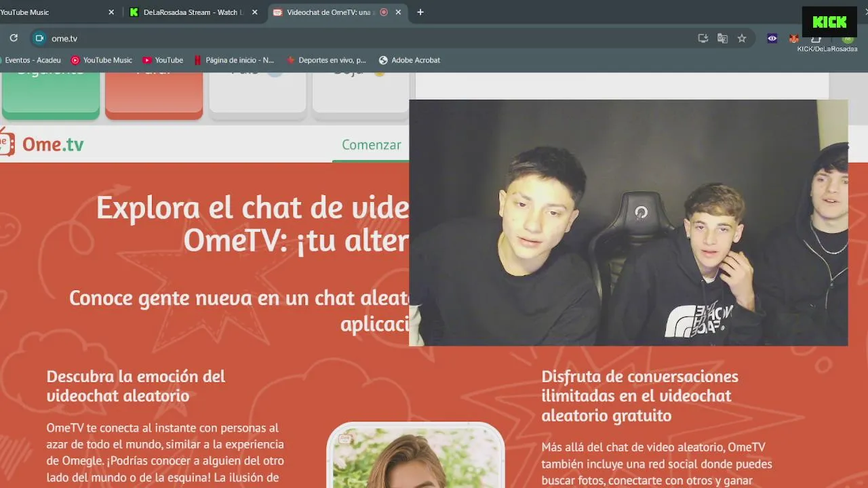
Task: Click the heading "Descubra la emoción del videochat aleatorio"
Action: pos(136,386)
